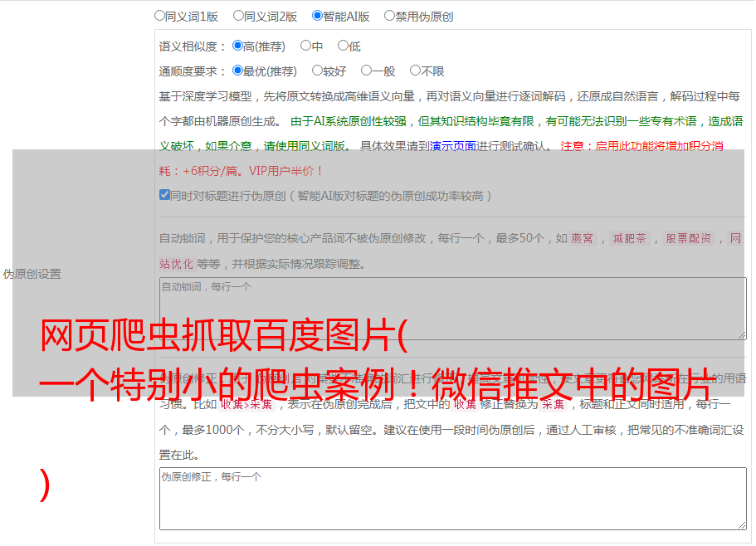Set 通顺度要求 to 一般
This screenshot has height=546, width=756.
(367, 71)
